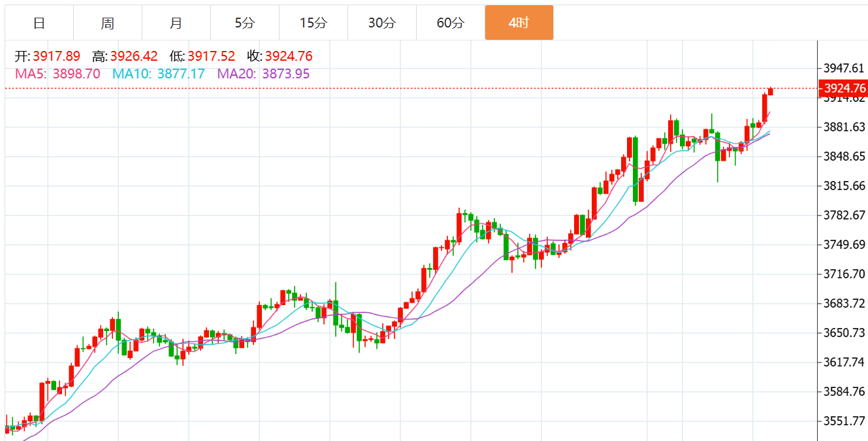Click the 3551.77 price axis label

coord(844,421)
